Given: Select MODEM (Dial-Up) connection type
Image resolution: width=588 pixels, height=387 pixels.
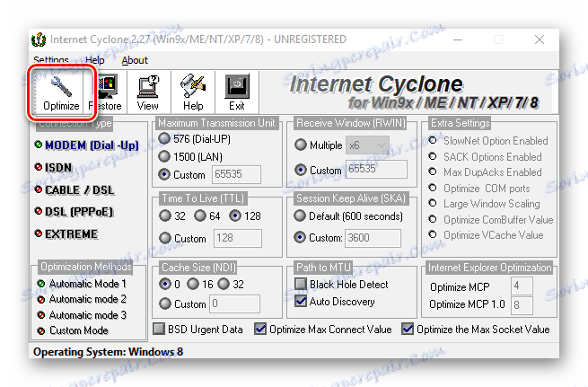Looking at the screenshot, I should (86, 145).
